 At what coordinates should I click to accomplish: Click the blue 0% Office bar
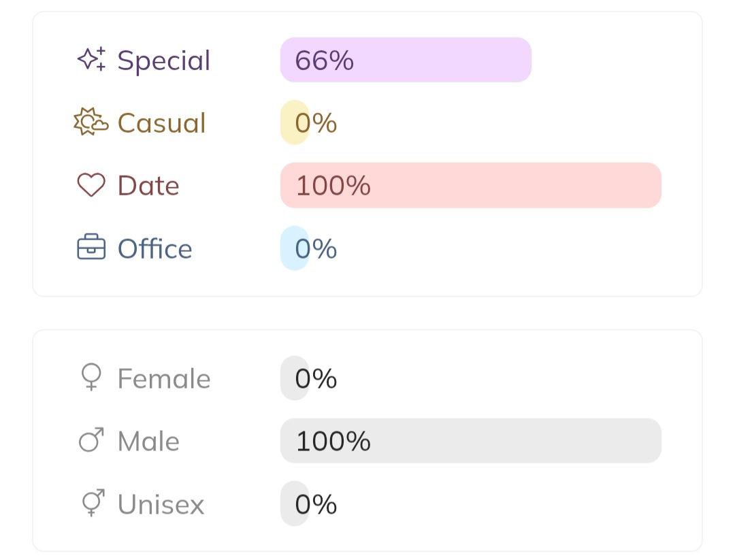(295, 248)
